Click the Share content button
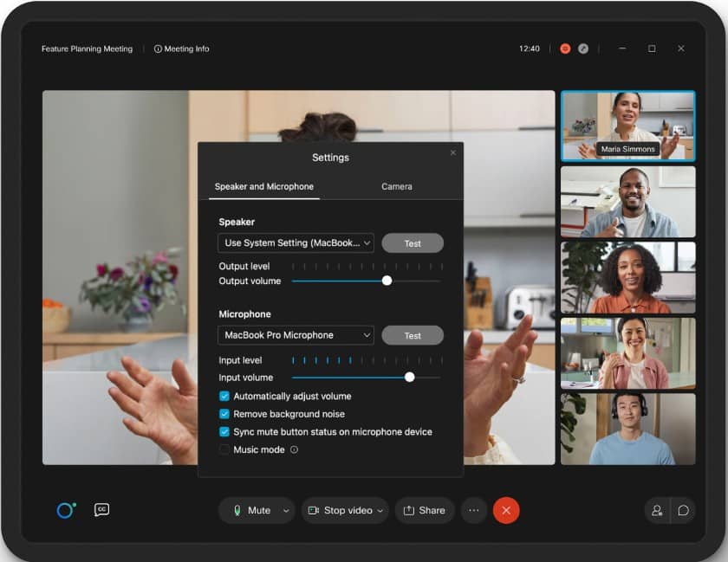This screenshot has height=562, width=728. tap(425, 511)
